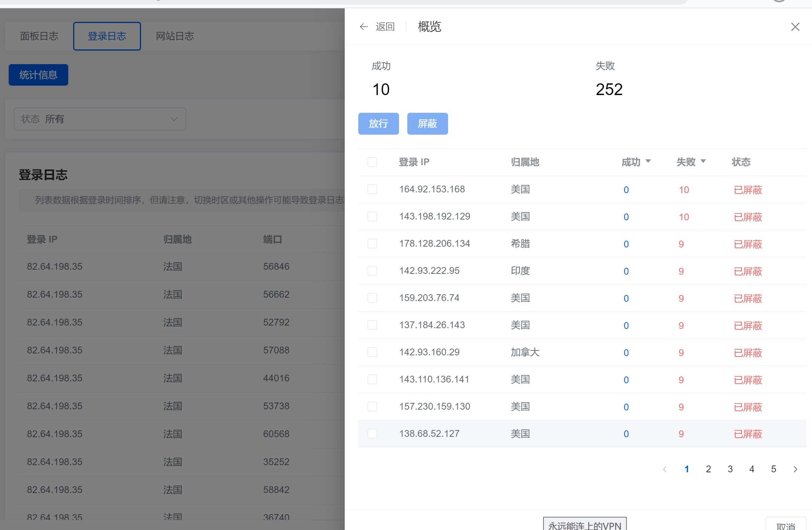
Task: Switch to the 面板日志 tab
Action: pos(39,36)
